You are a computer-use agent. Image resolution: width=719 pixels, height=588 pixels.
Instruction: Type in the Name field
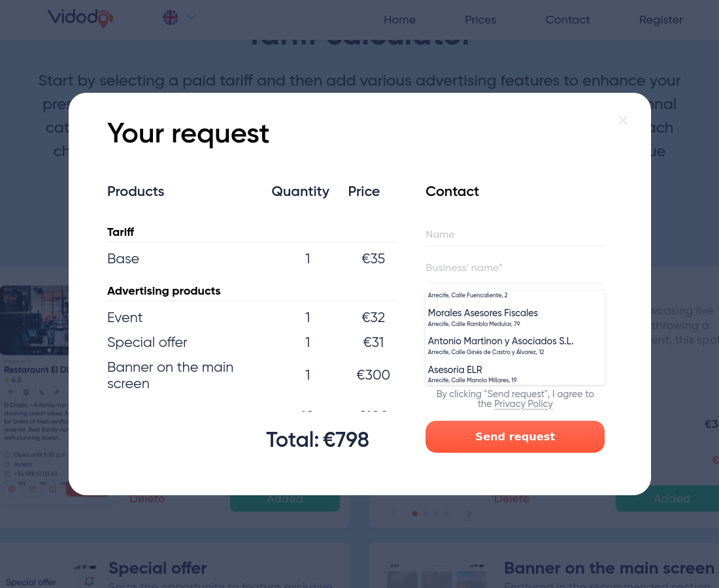coord(514,235)
